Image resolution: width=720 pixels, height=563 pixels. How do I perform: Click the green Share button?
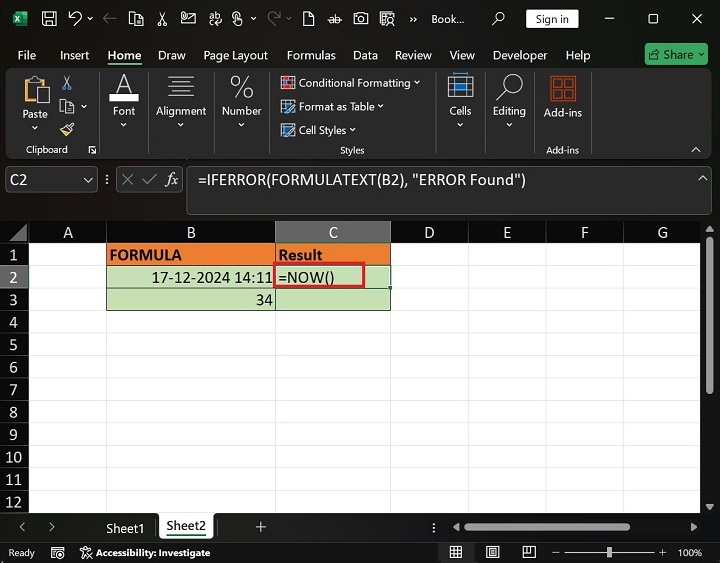[x=676, y=55]
